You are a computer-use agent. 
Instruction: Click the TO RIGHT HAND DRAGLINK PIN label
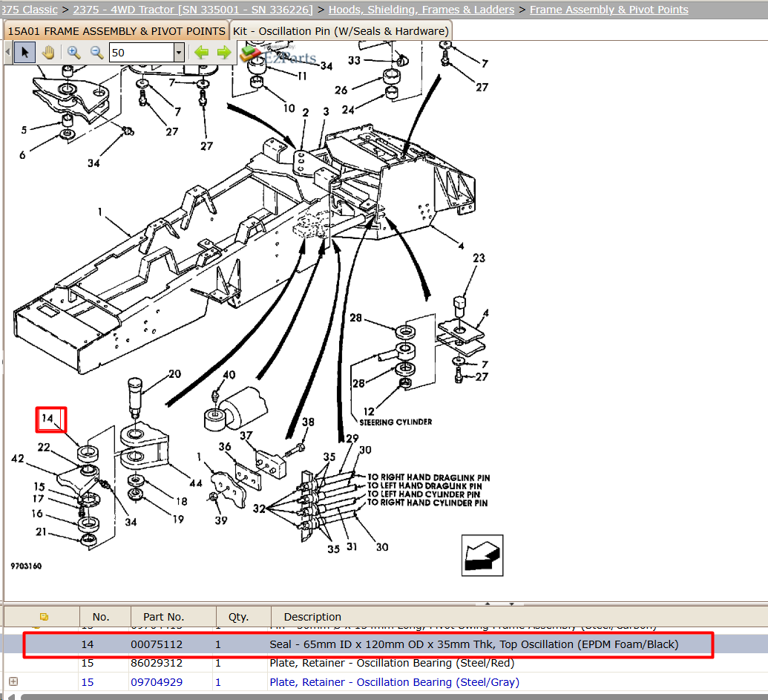point(429,477)
